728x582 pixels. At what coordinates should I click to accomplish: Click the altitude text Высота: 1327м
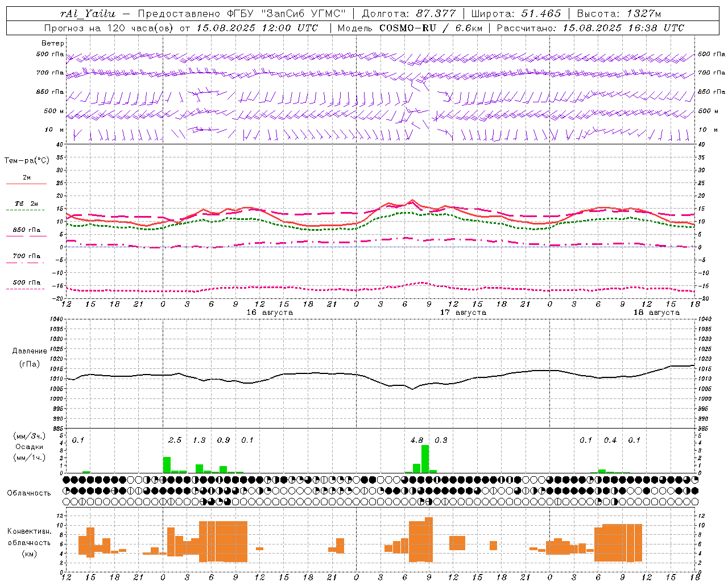(619, 14)
